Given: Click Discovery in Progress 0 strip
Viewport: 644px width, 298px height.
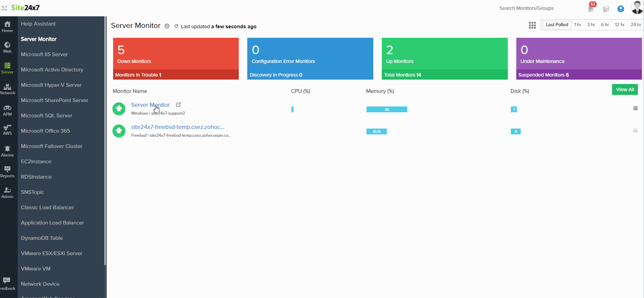Looking at the screenshot, I should point(310,75).
